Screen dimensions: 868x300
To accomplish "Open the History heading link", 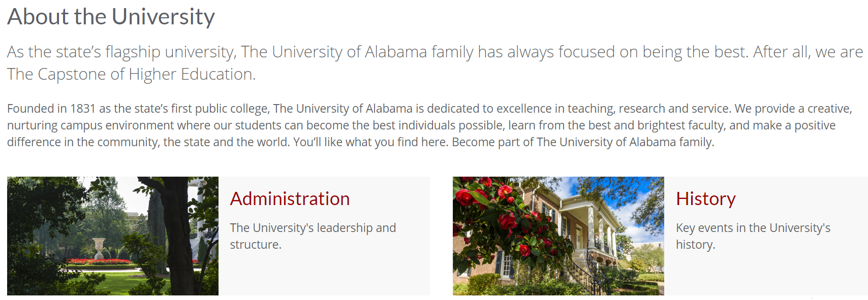I will 705,199.
